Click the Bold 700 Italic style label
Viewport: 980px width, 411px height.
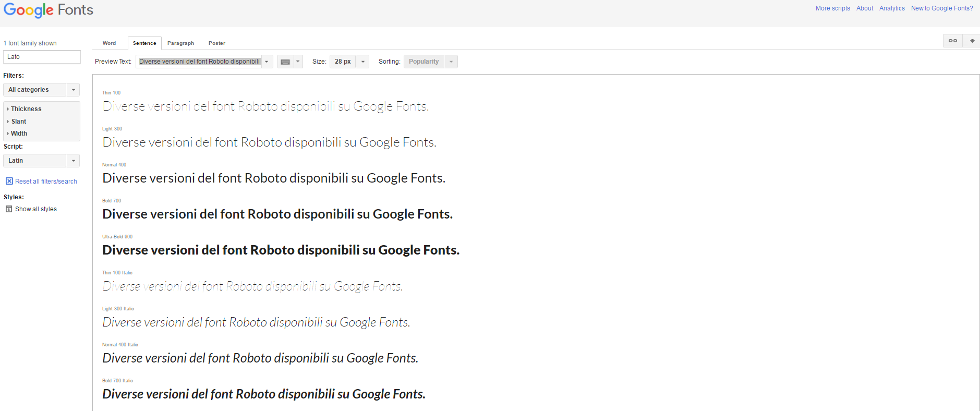tap(117, 381)
